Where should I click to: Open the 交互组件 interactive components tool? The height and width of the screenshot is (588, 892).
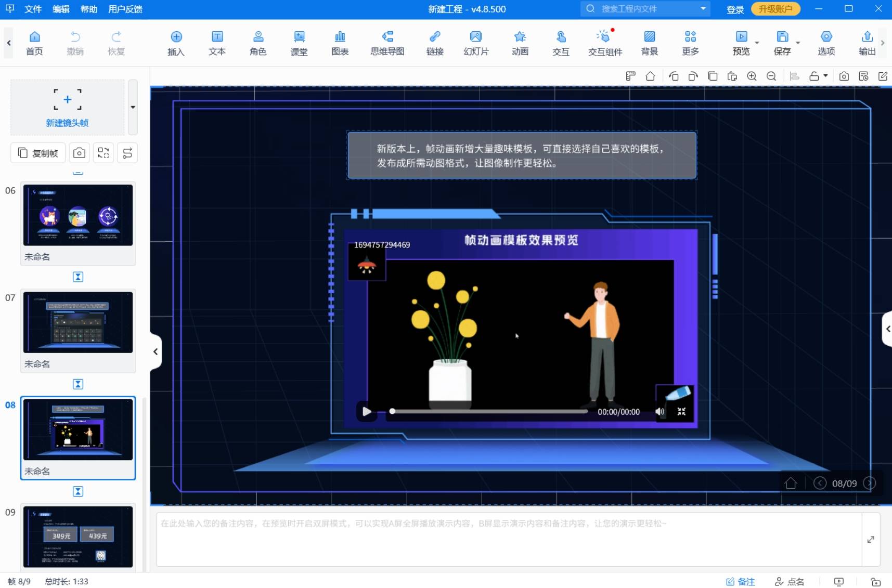click(x=604, y=43)
